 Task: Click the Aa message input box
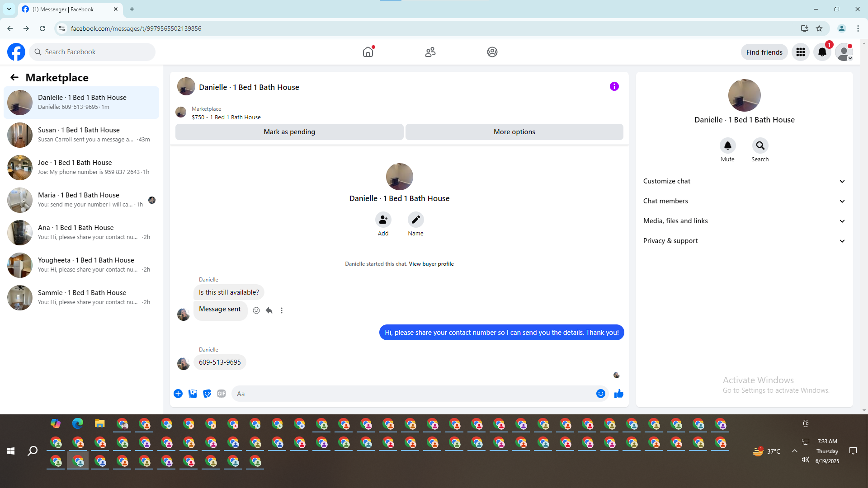pyautogui.click(x=414, y=394)
